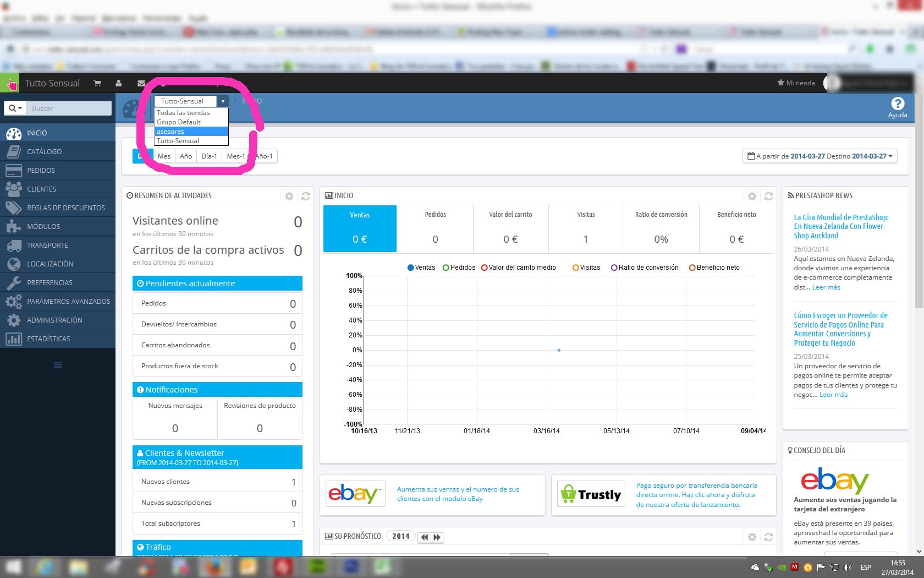924x578 pixels.
Task: Select Tutto-Sensual option in shop list
Action: (x=191, y=141)
